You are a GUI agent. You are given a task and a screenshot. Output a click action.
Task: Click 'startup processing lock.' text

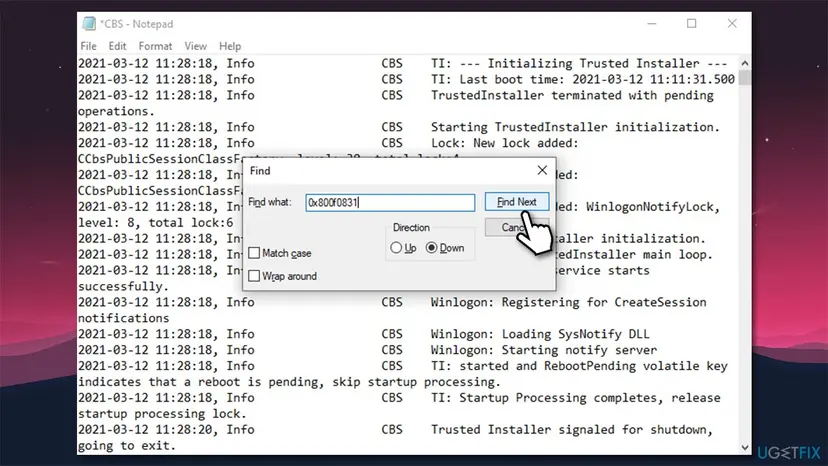point(162,414)
